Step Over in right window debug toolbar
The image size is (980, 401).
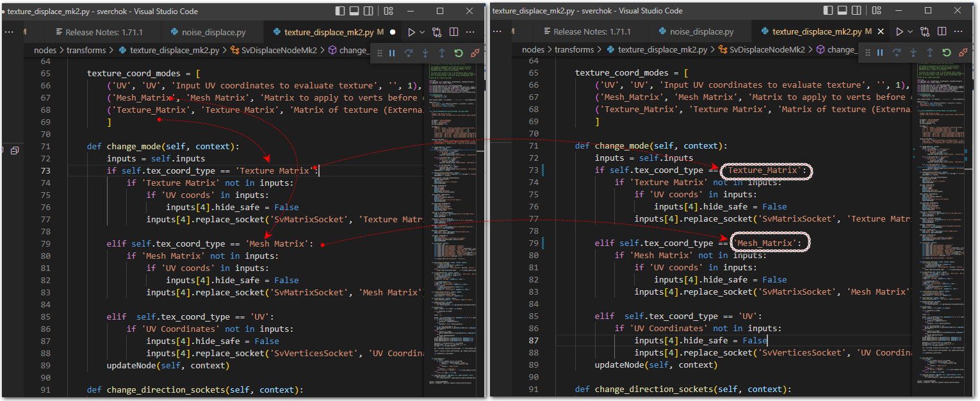897,53
